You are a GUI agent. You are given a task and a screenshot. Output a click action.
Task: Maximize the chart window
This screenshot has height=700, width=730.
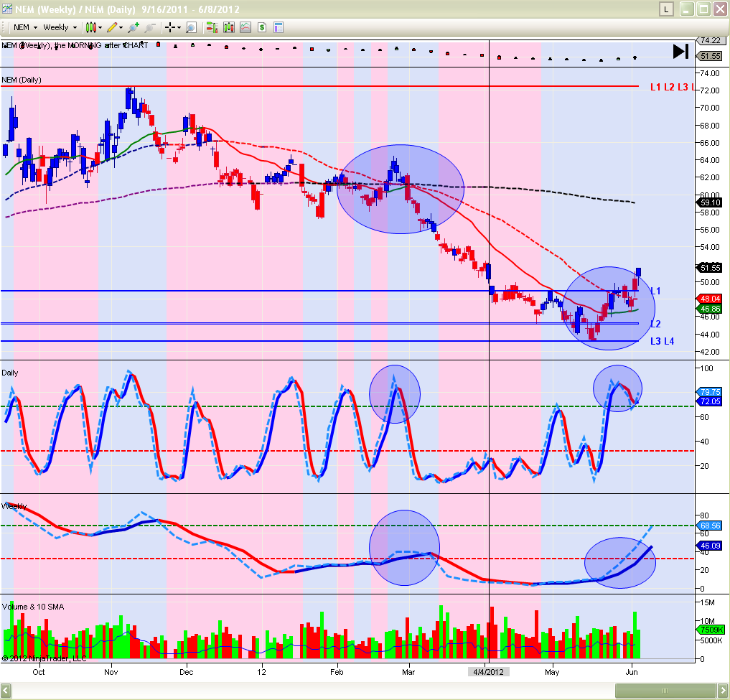[x=703, y=9]
